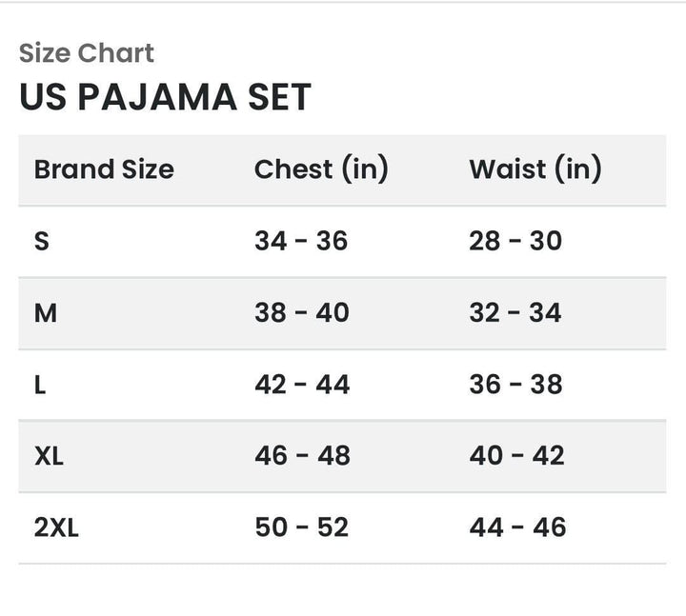686x616 pixels.
Task: Click waist measurement 44 - 46
Action: tap(517, 527)
